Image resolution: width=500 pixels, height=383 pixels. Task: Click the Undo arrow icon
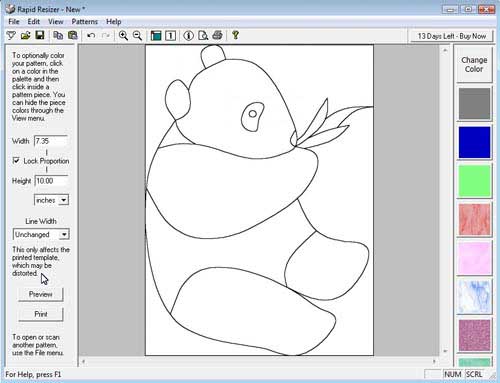tap(91, 35)
